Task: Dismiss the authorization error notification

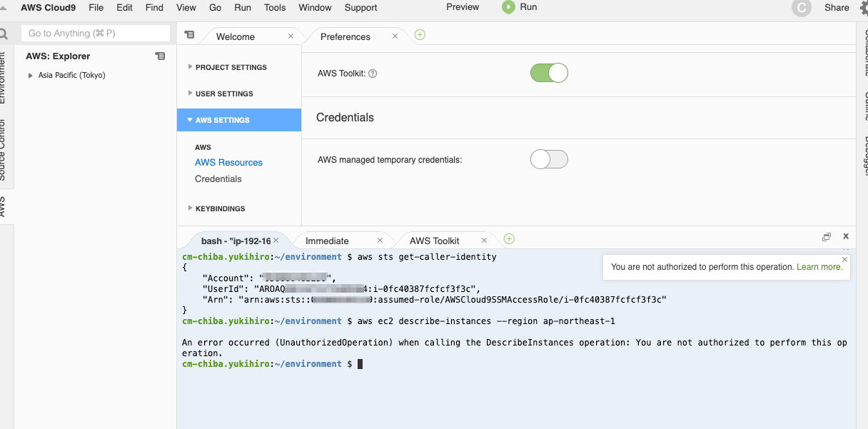Action: tap(844, 259)
